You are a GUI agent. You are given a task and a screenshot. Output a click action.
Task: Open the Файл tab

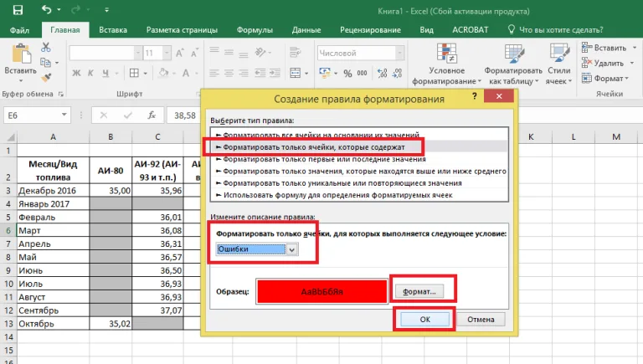click(x=20, y=30)
